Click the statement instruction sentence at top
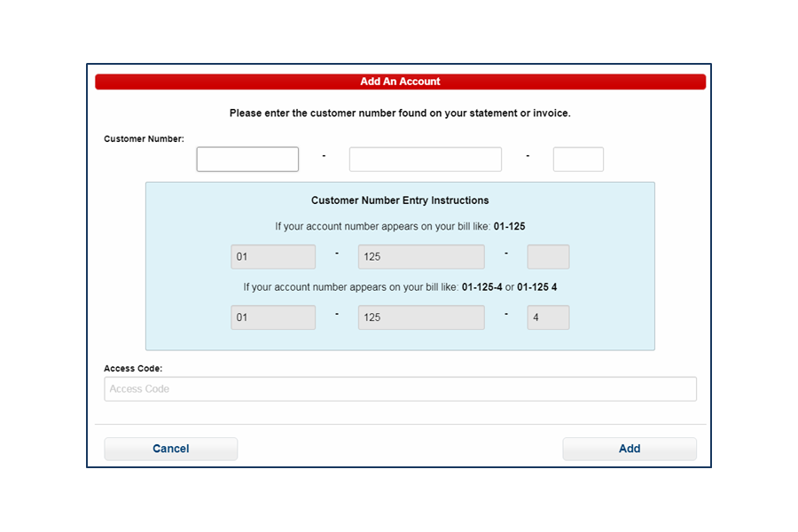798x532 pixels. pyautogui.click(x=399, y=113)
